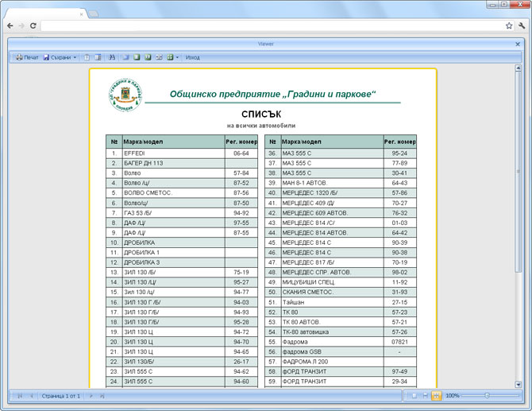Select the ВОЛВО СМЕТОС. cell
532x411 pixels.
[x=174, y=192]
